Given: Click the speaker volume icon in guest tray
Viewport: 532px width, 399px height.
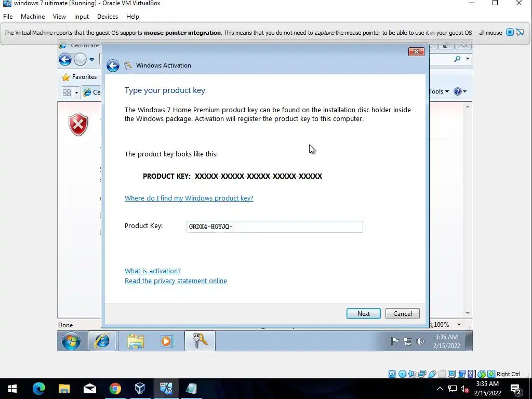Looking at the screenshot, I should pos(420,341).
